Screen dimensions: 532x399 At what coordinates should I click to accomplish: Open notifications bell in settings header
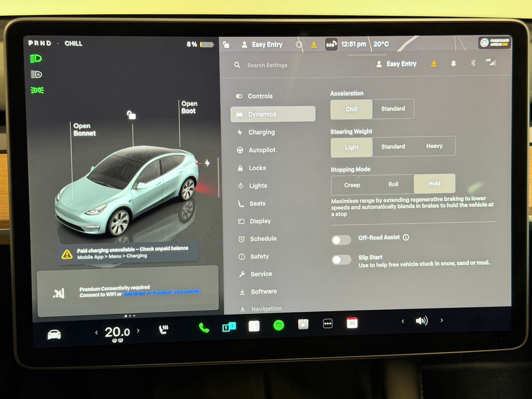tap(453, 63)
